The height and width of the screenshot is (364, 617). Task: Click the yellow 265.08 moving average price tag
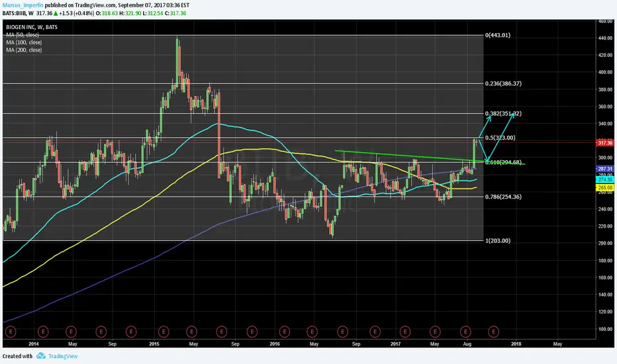click(605, 188)
